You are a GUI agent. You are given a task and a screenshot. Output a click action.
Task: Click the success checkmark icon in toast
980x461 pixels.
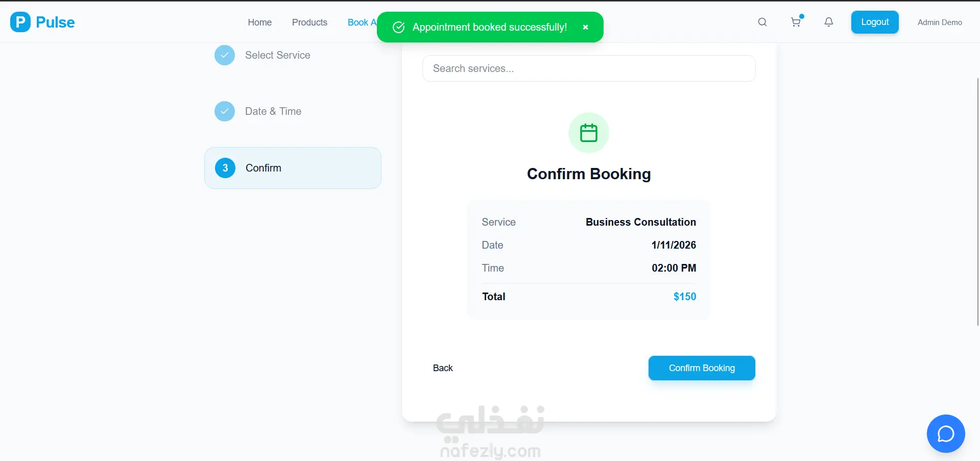[x=399, y=27]
